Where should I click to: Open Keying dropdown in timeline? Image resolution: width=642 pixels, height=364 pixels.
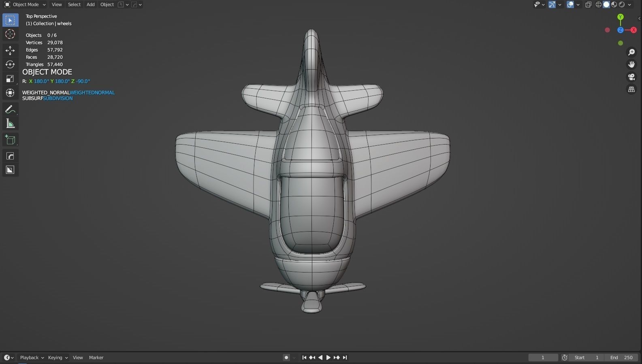(x=58, y=358)
